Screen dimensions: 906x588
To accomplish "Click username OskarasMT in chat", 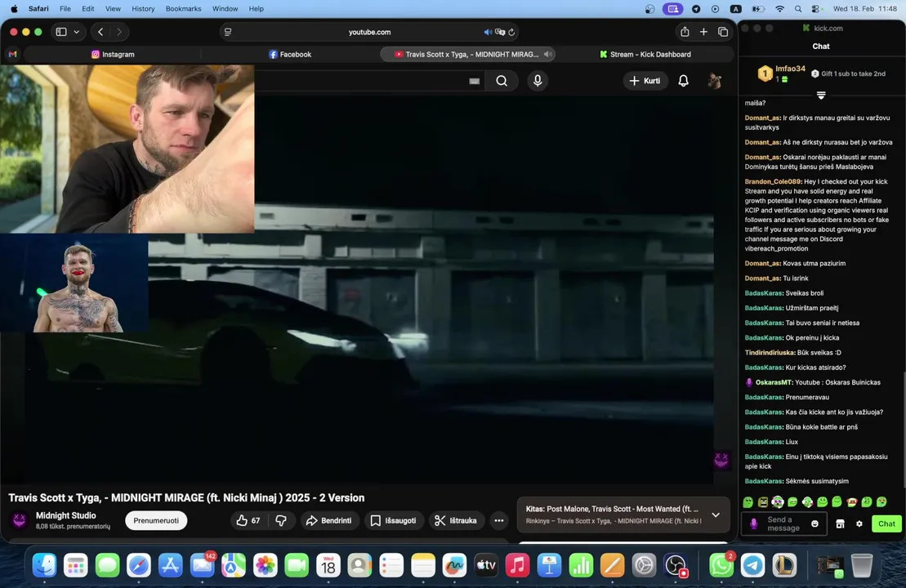I will [773, 382].
